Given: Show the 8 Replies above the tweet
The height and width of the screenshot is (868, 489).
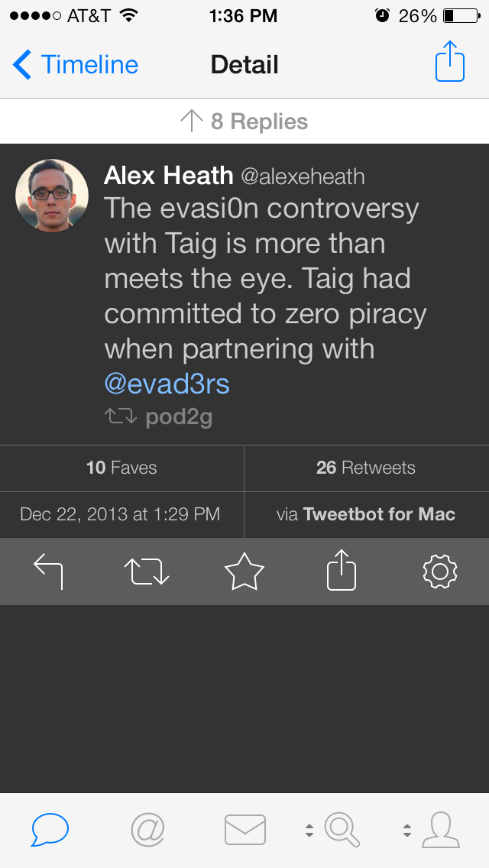Looking at the screenshot, I should point(244,121).
